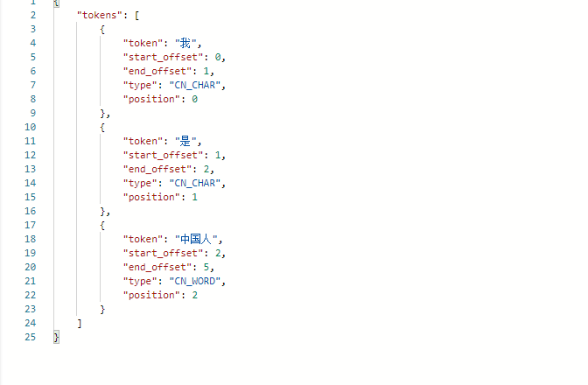Select the token value "我"
Screen dimensions: 588x385
185,43
